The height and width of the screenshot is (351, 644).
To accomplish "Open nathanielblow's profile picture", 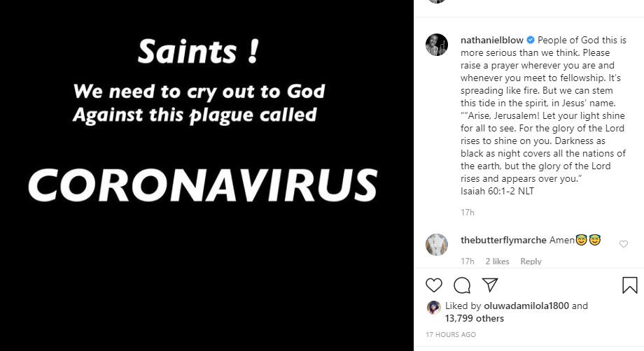I will (437, 45).
